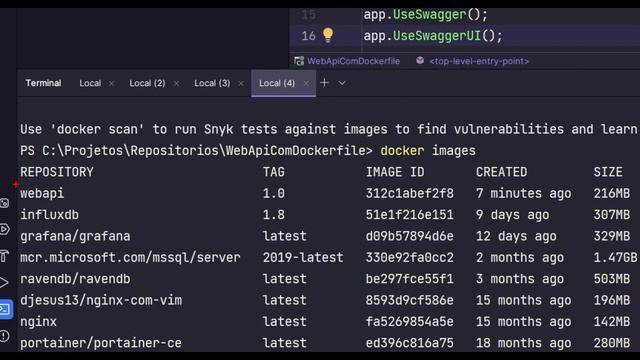This screenshot has height=360, width=640.
Task: Close the Local (2) terminal tab
Action: [x=176, y=84]
